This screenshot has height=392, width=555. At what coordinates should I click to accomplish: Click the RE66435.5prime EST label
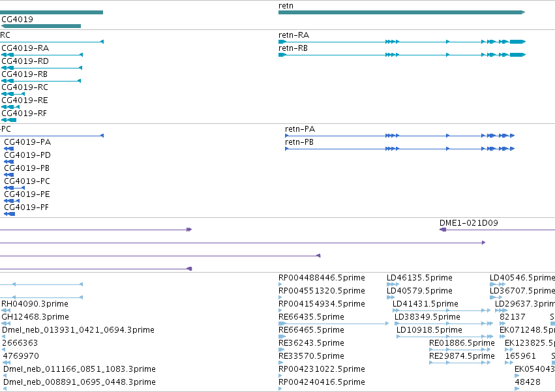tap(312, 317)
